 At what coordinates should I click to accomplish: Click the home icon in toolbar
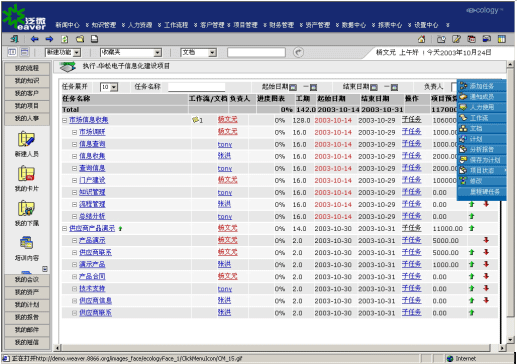422,39
